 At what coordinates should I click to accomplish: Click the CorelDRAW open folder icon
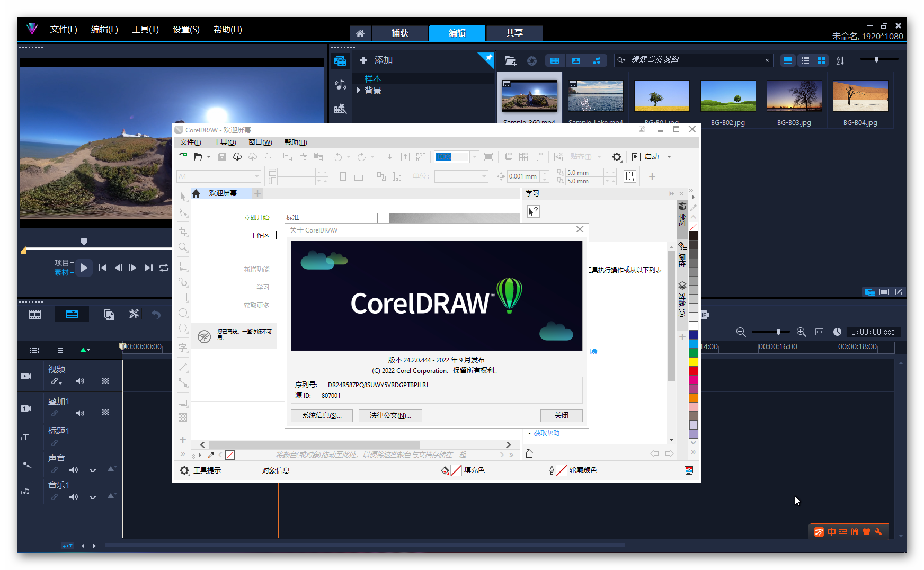click(198, 157)
